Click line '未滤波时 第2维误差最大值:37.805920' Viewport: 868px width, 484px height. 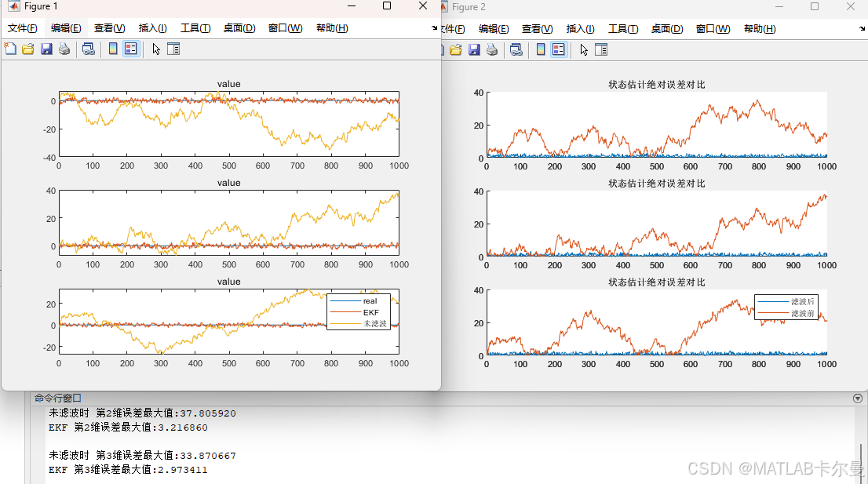pyautogui.click(x=142, y=413)
